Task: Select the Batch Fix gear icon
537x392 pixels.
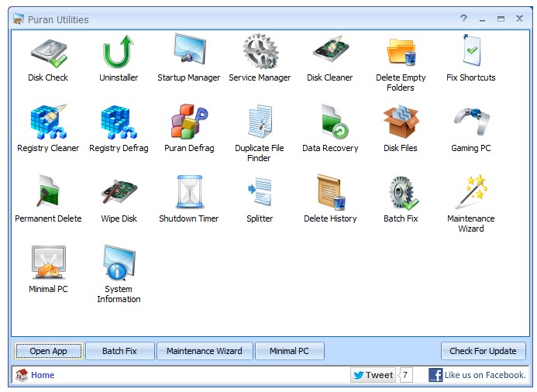Action: pyautogui.click(x=403, y=192)
